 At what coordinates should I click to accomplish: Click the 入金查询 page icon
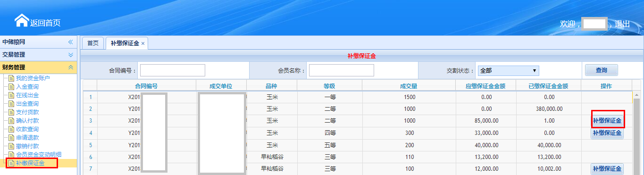coord(12,87)
